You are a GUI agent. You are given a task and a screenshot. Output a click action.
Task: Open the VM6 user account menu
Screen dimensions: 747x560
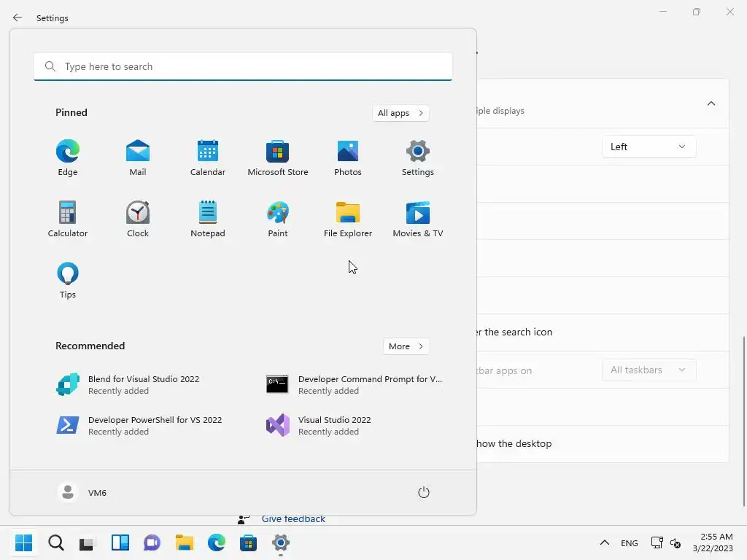point(82,492)
